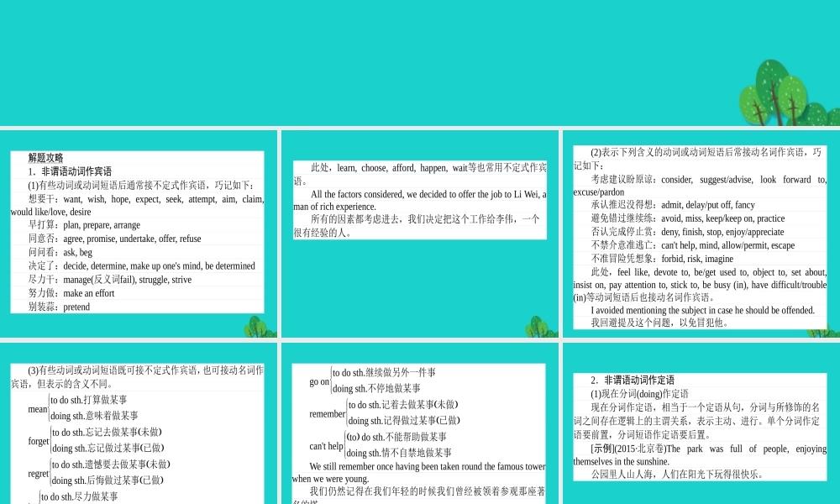
Task: Click the line 决定了: decide, determine
Action: pyautogui.click(x=141, y=265)
